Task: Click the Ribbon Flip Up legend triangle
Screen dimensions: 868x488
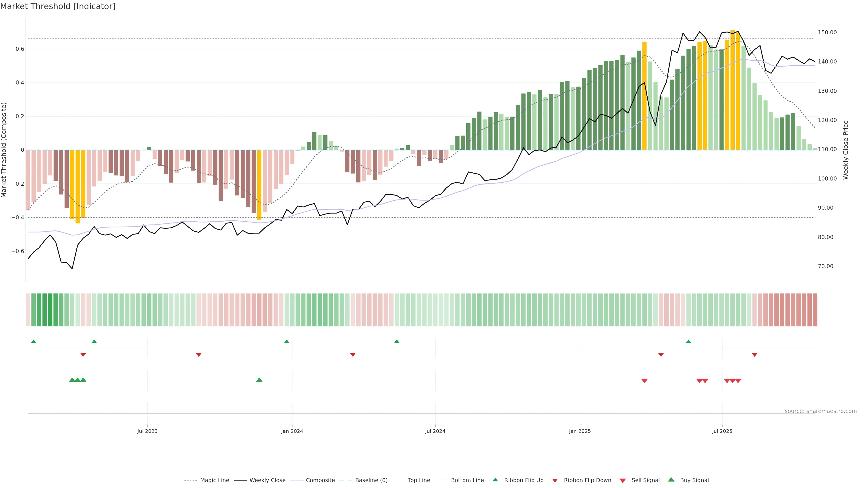Action: 495,480
